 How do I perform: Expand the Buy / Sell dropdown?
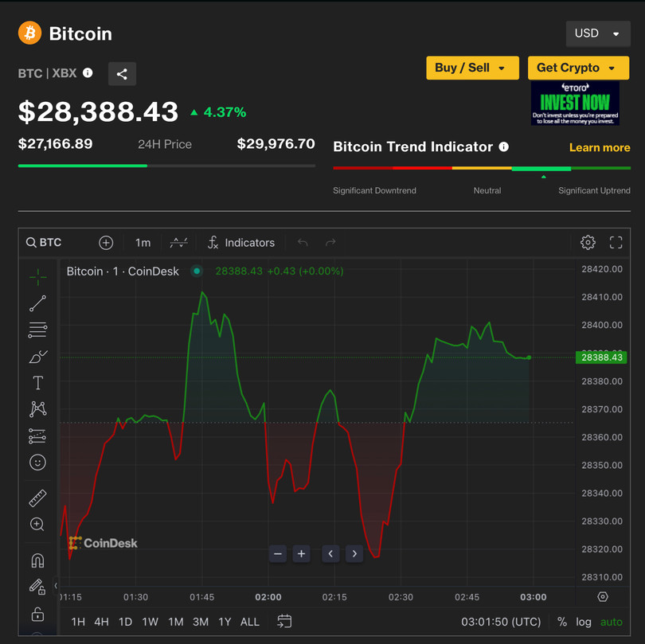pos(471,68)
